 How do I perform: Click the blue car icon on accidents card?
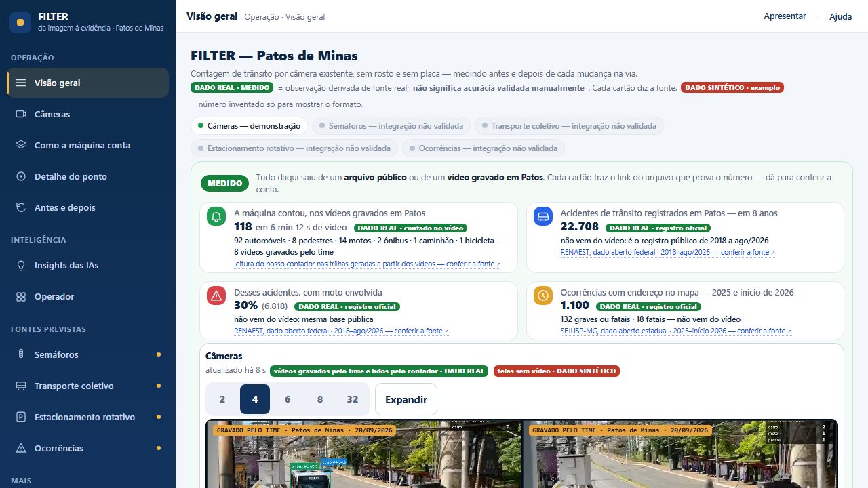point(543,217)
